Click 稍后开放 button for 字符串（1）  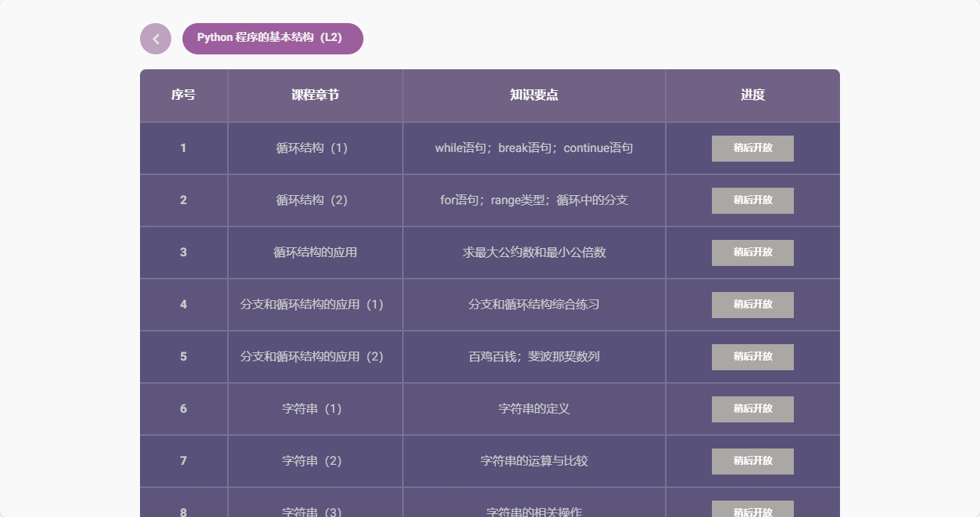coord(752,409)
